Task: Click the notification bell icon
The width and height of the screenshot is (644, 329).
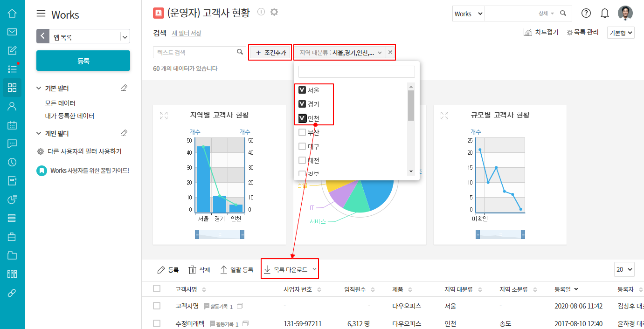Action: (605, 14)
